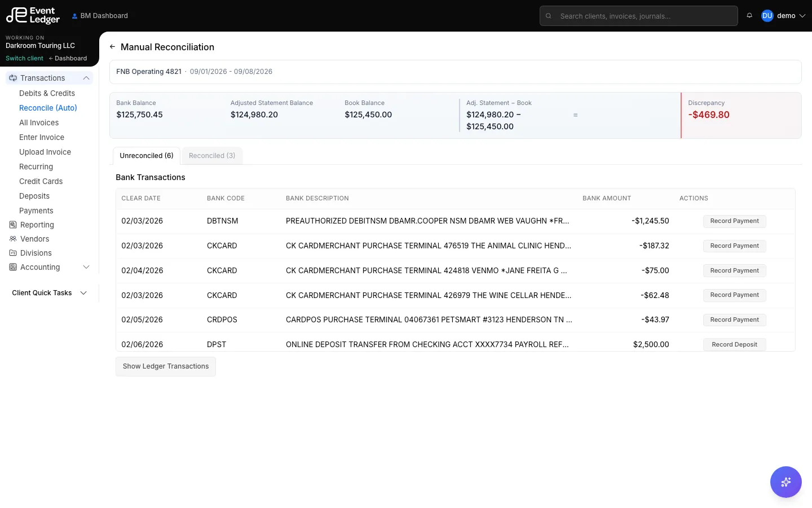This screenshot has height=508, width=812.
Task: Open the AI assistant sparkle button
Action: pos(785,482)
